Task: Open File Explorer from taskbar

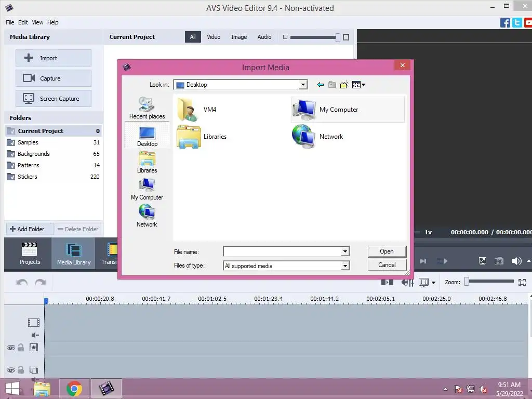Action: pos(42,389)
